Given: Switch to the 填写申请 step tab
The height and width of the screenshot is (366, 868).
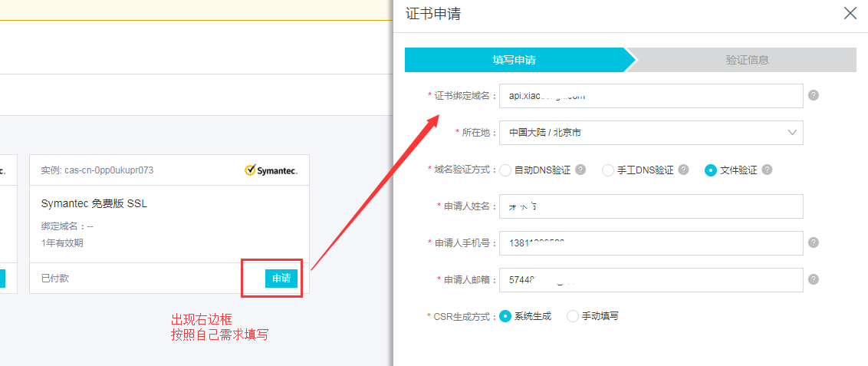Looking at the screenshot, I should [x=515, y=60].
